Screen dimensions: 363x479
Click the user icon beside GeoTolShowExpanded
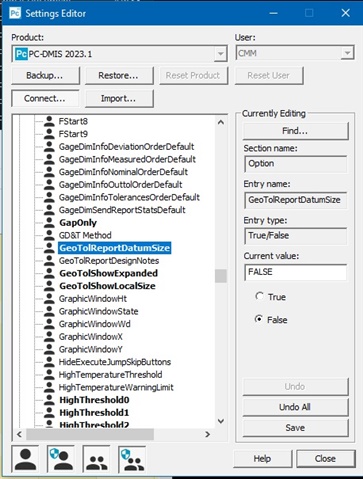pyautogui.click(x=49, y=273)
